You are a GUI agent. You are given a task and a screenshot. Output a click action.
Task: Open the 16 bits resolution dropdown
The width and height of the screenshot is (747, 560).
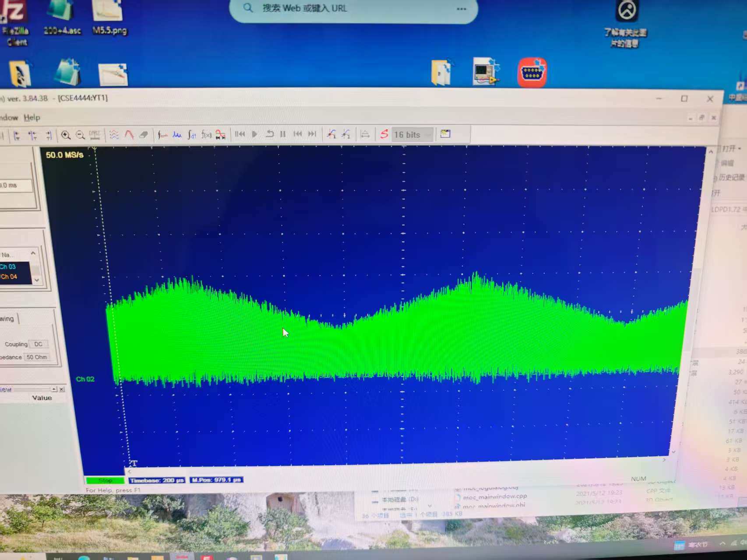[412, 135]
